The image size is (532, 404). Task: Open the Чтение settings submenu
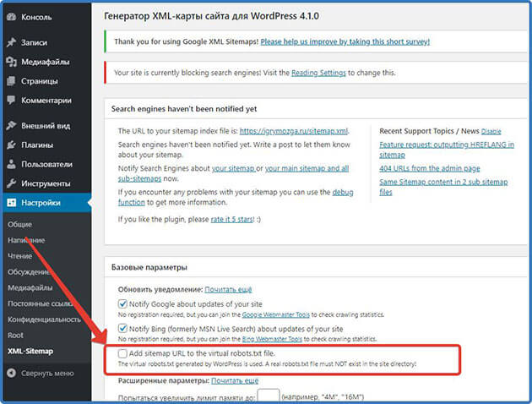click(19, 256)
